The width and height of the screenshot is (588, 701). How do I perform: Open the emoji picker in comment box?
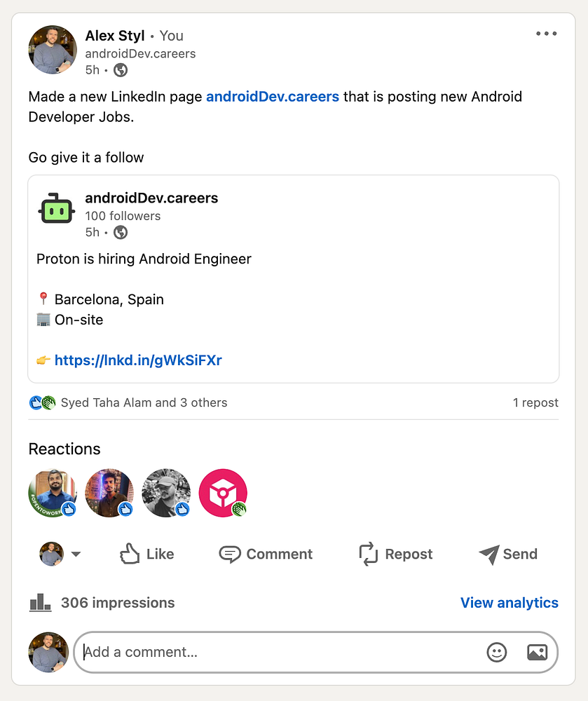tap(496, 653)
